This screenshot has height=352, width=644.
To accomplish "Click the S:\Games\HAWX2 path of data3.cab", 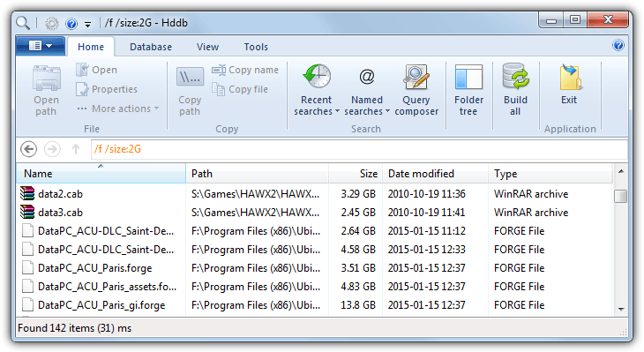I will 255,213.
